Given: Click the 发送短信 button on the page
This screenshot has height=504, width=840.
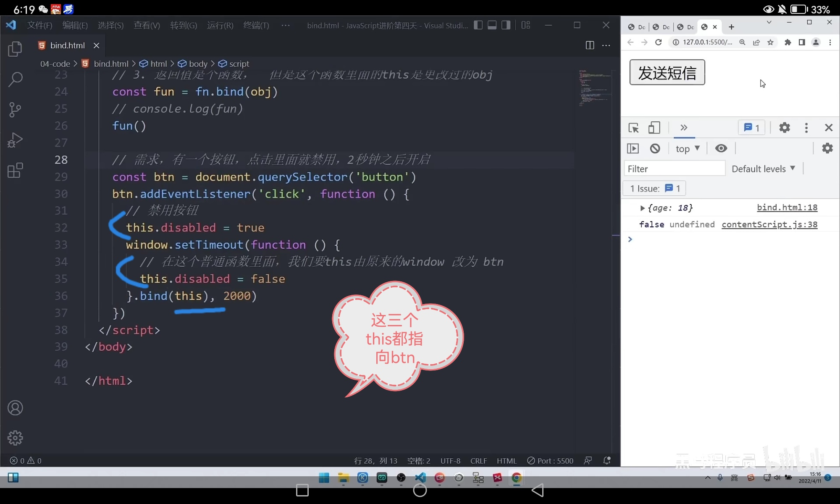Looking at the screenshot, I should [667, 73].
